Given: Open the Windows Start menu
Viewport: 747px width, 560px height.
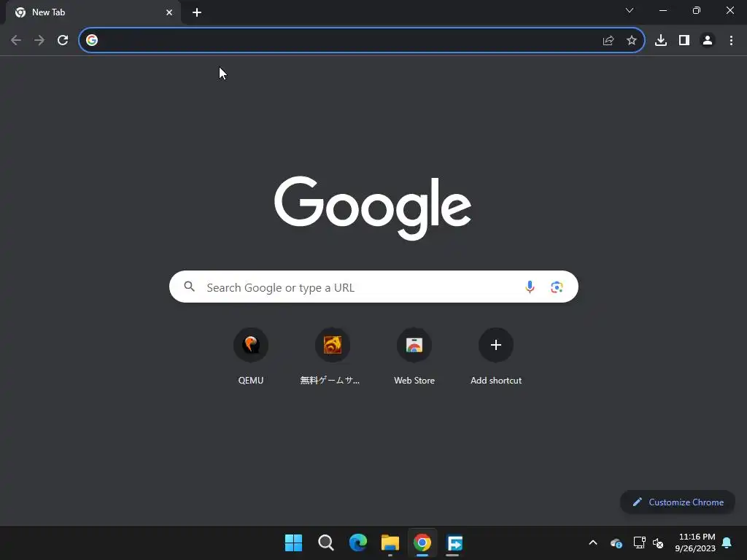Looking at the screenshot, I should click(x=293, y=542).
